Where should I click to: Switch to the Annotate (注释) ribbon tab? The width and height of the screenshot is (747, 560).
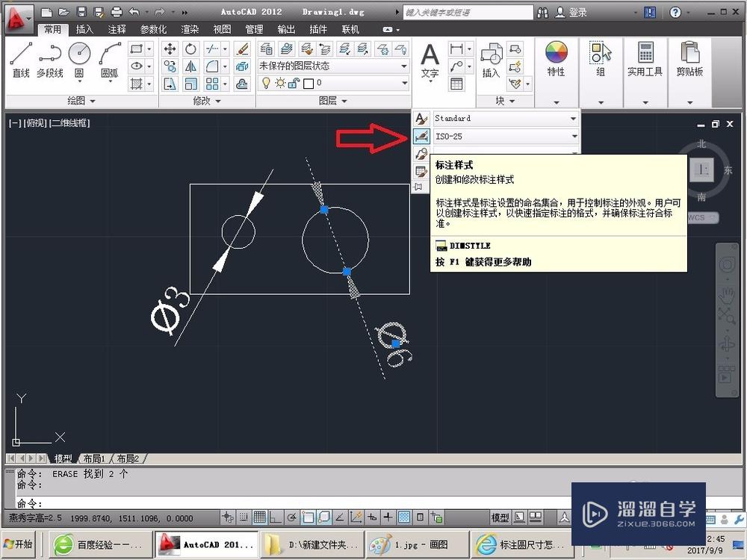click(117, 30)
